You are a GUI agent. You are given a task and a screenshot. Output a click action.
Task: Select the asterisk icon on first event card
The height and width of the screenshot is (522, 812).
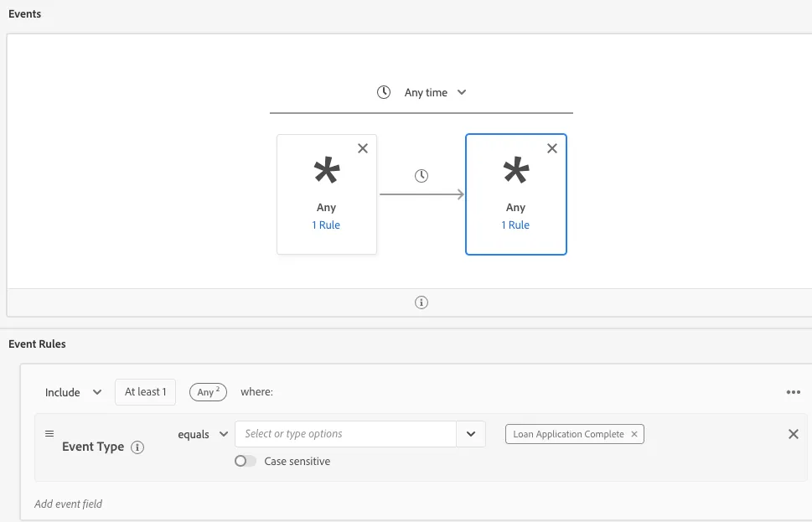[327, 170]
